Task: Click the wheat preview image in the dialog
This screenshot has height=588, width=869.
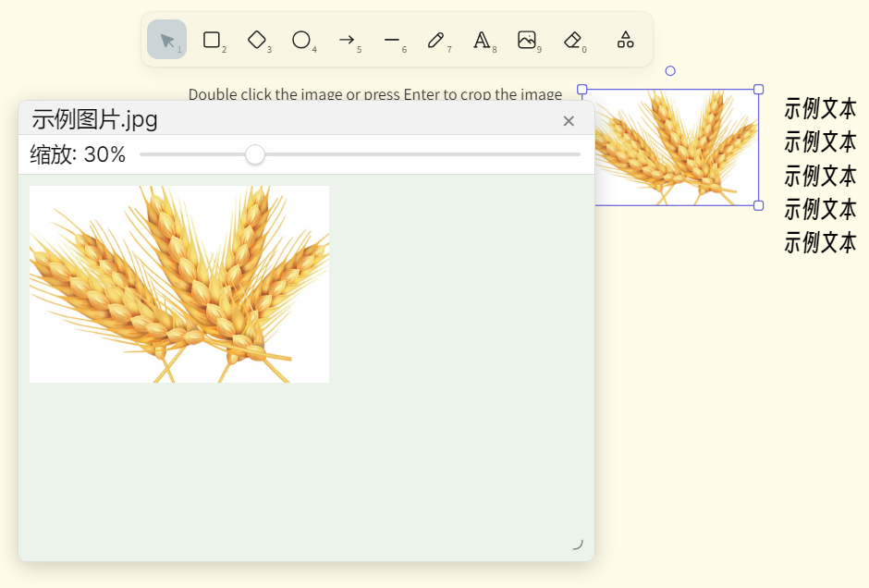Action: 179,284
